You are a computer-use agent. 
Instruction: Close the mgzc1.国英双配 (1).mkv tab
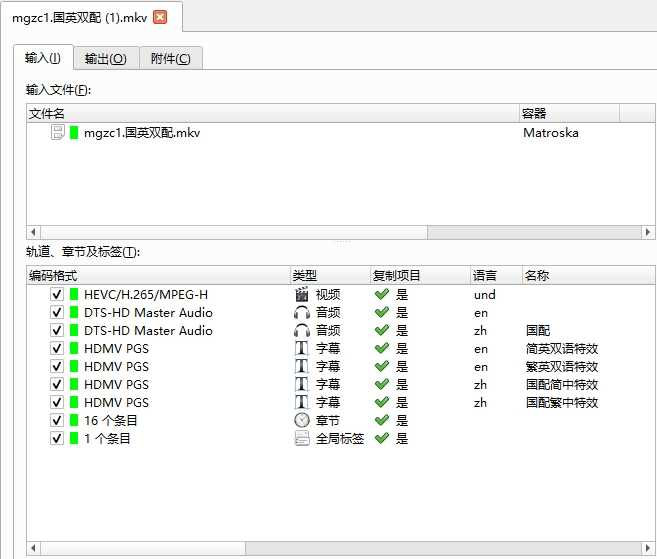160,18
